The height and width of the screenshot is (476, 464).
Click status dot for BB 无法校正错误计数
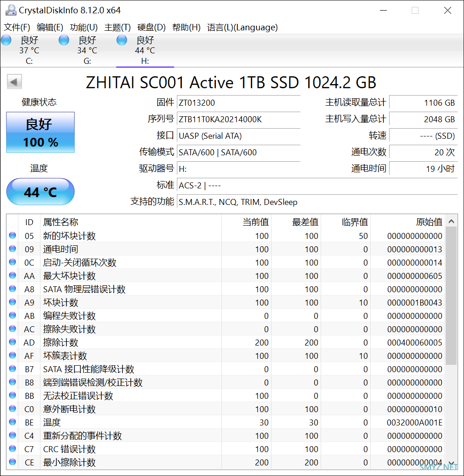pos(12,395)
